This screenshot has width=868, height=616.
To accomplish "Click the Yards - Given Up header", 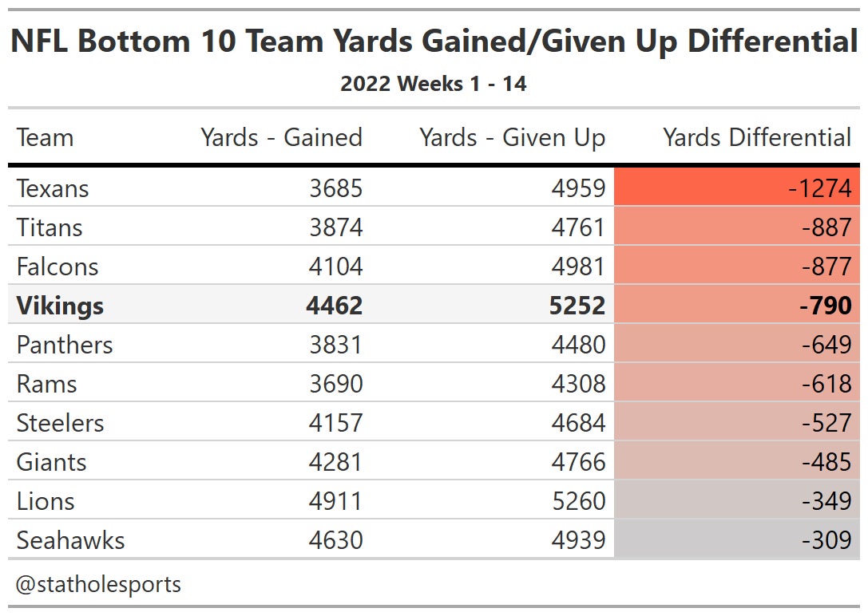I will (x=512, y=137).
